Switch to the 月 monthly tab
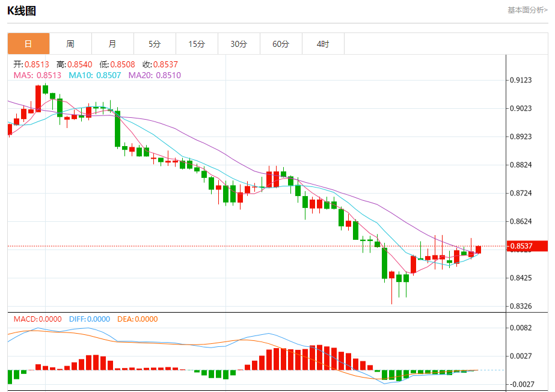 pyautogui.click(x=112, y=44)
